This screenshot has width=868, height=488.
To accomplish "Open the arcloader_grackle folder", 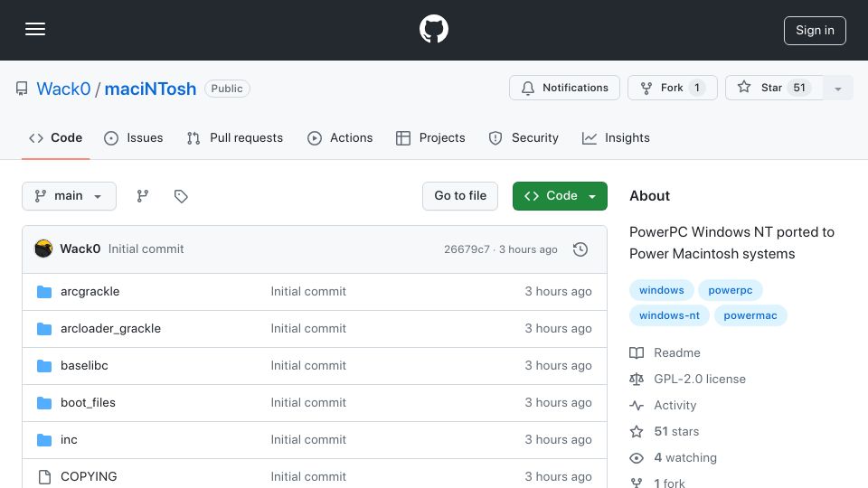I will pos(110,329).
